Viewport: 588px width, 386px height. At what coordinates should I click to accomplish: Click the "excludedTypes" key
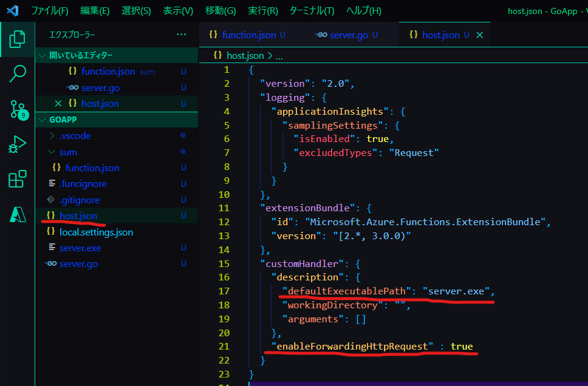(335, 152)
